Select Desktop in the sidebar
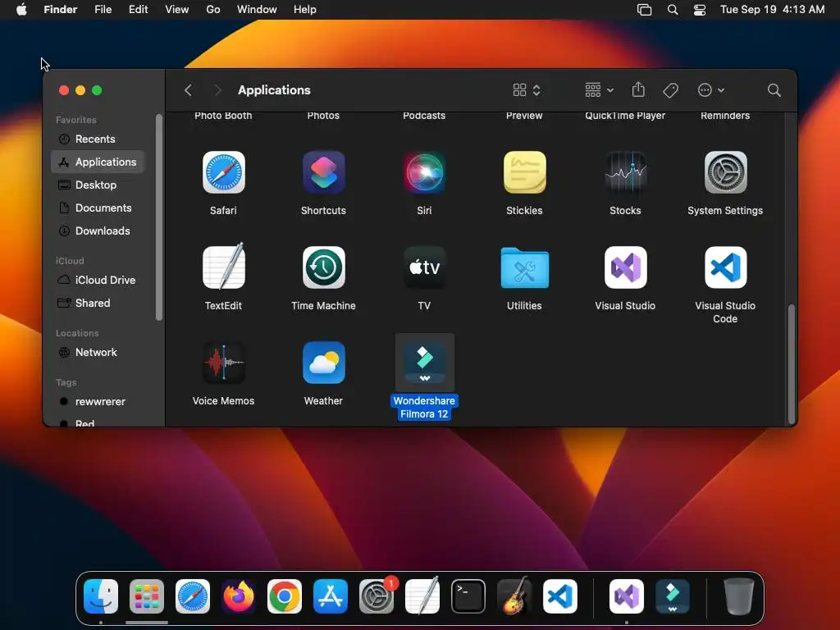 tap(98, 185)
